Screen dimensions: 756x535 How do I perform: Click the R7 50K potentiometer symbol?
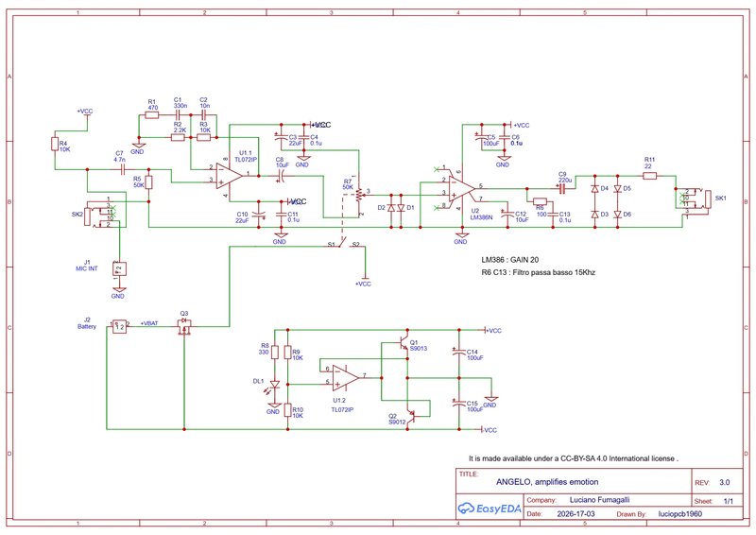358,195
